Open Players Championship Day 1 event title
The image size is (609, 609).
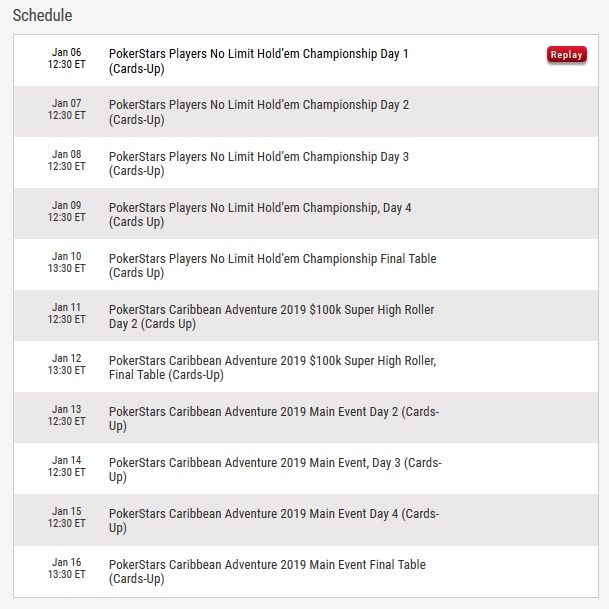(259, 61)
